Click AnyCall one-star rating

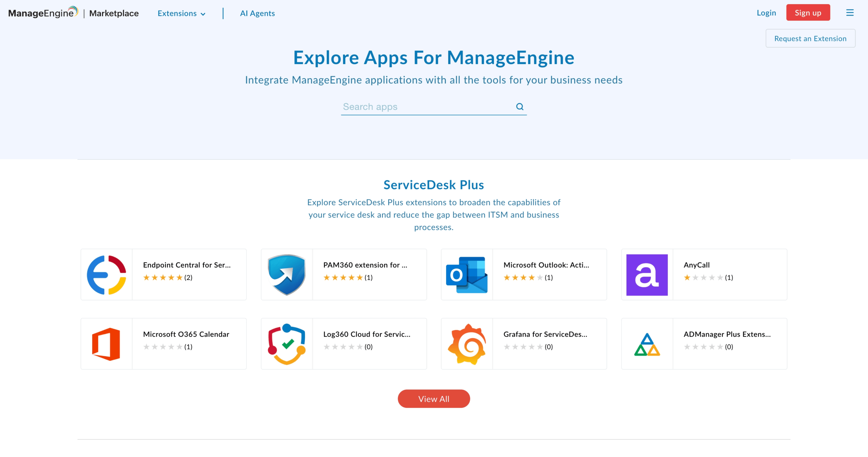coord(704,278)
